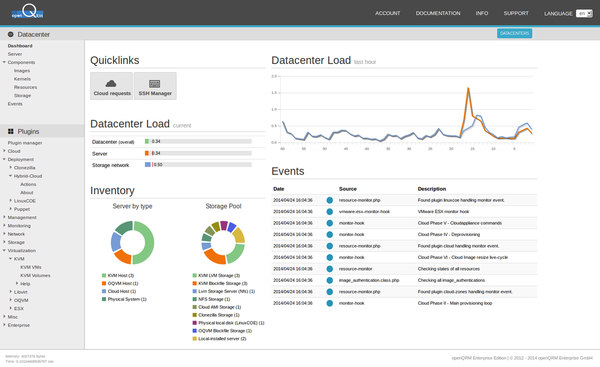Viewport: 600px width, 367px height.
Task: Click the openQRM logo
Action: coord(27,11)
